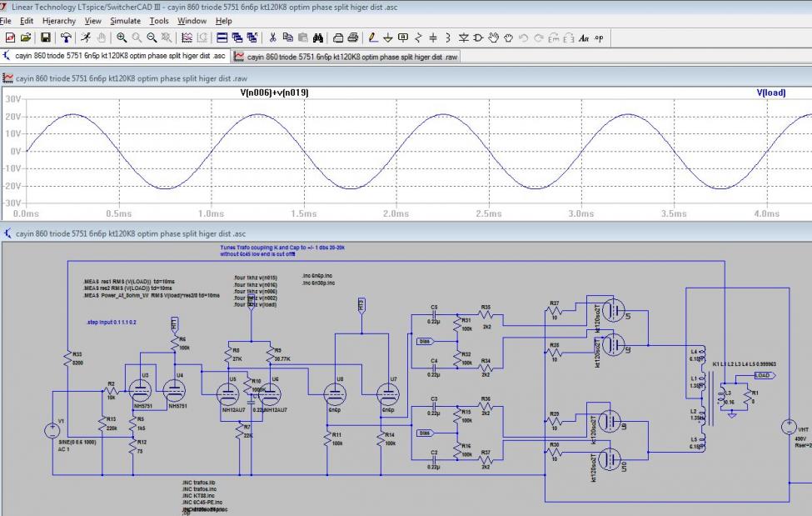Activate the .asc schematic window title bar
This screenshot has height=516, width=812.
click(406, 233)
